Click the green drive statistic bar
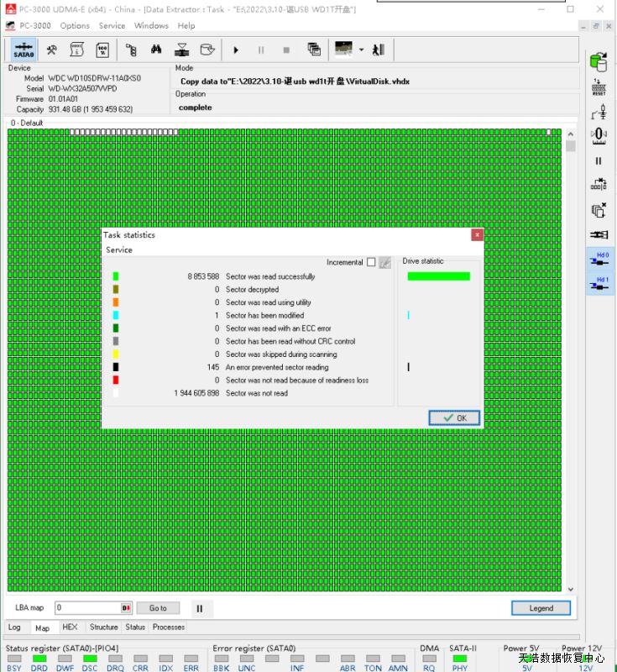The width and height of the screenshot is (617, 672). click(x=438, y=276)
